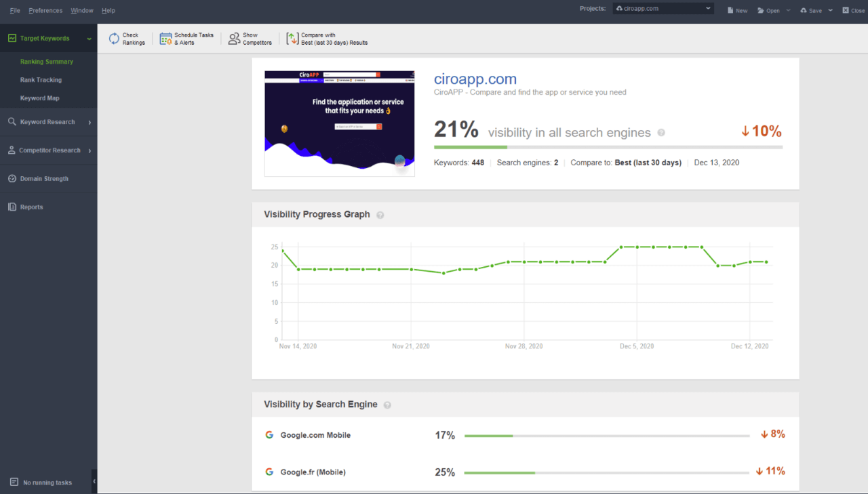This screenshot has width=868, height=494.
Task: Collapse the left sidebar with the arrow handle
Action: [x=94, y=481]
